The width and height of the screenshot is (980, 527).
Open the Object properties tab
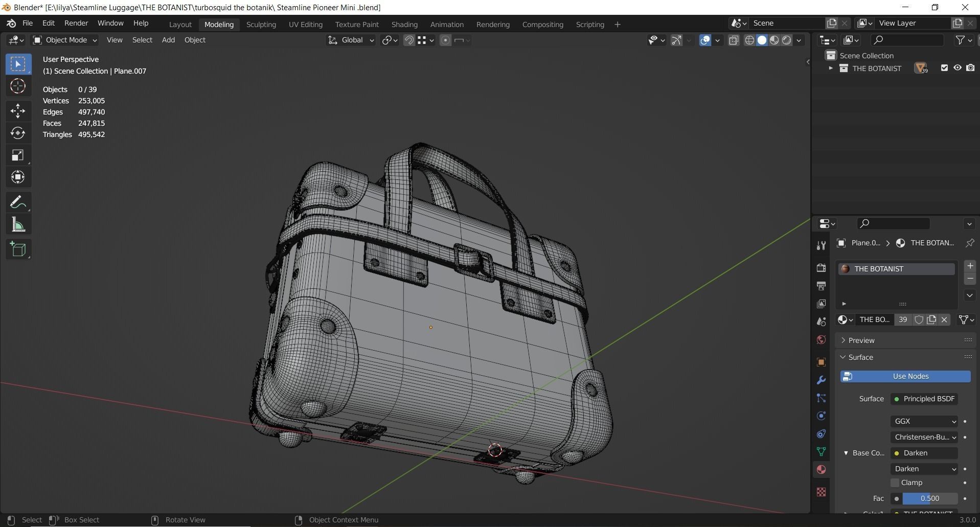[x=821, y=362]
